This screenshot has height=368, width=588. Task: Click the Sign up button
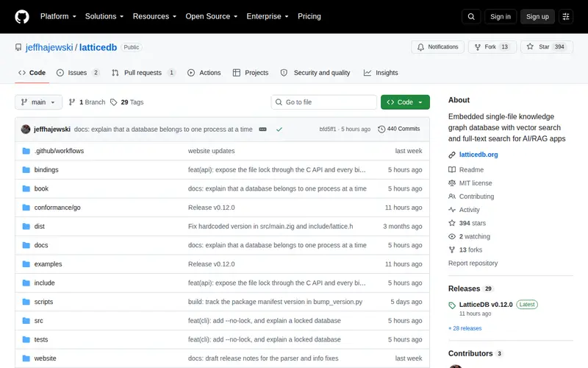[537, 16]
